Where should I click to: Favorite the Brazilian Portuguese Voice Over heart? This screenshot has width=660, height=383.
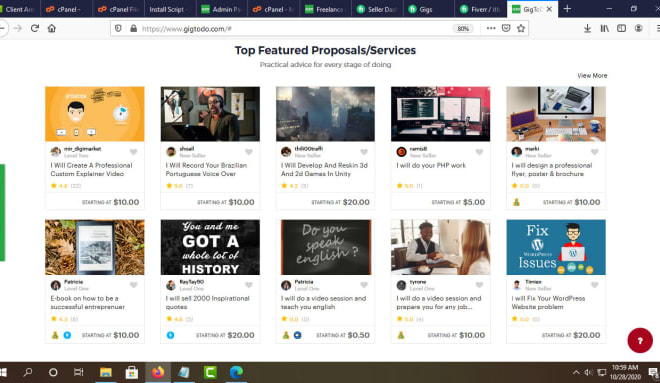(x=249, y=152)
